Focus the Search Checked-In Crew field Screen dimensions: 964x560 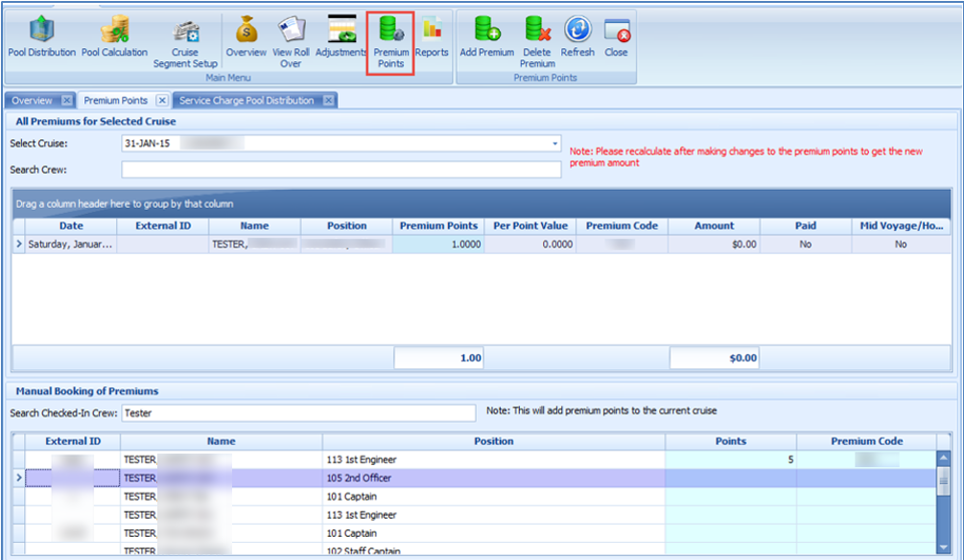[x=298, y=413]
